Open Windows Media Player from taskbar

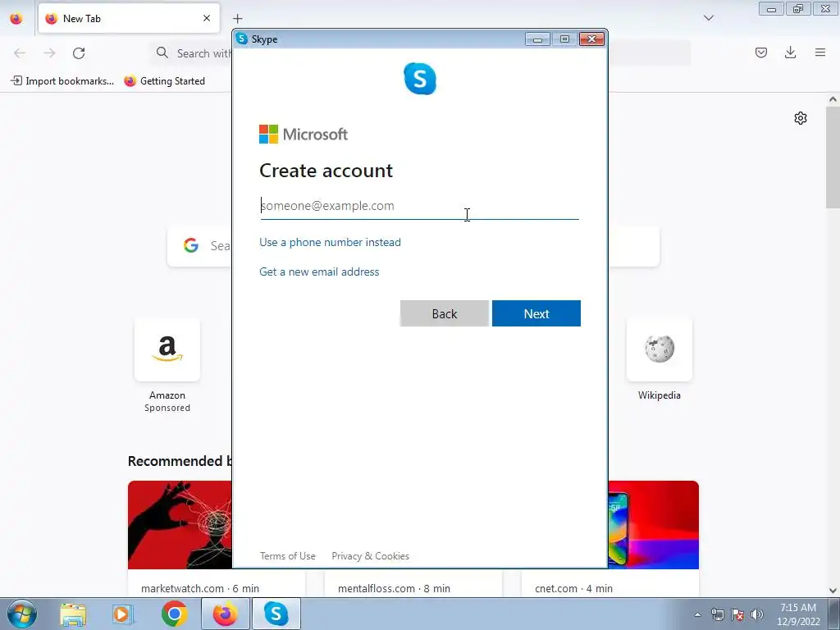click(123, 614)
